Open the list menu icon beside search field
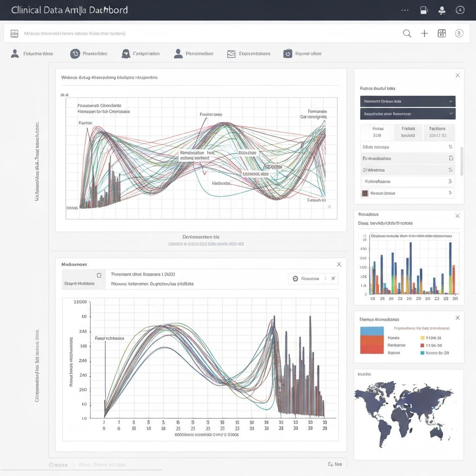The height and width of the screenshot is (476, 476). click(14, 33)
